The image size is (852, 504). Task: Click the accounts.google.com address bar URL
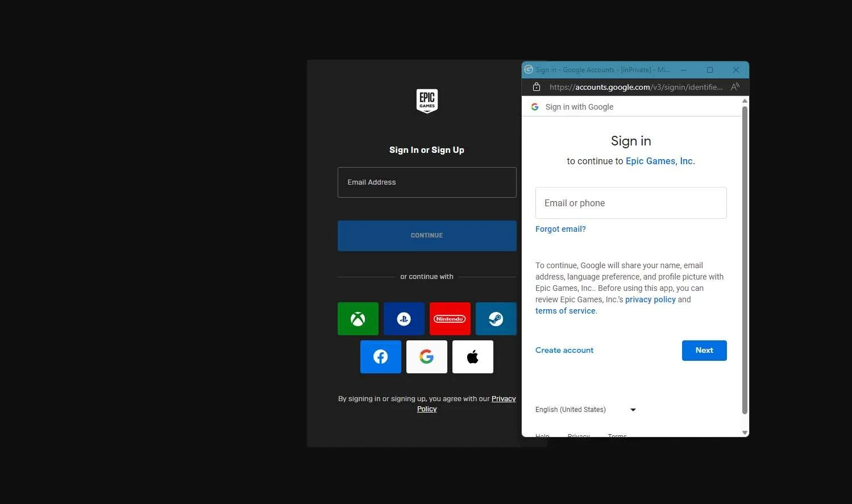[x=636, y=87]
